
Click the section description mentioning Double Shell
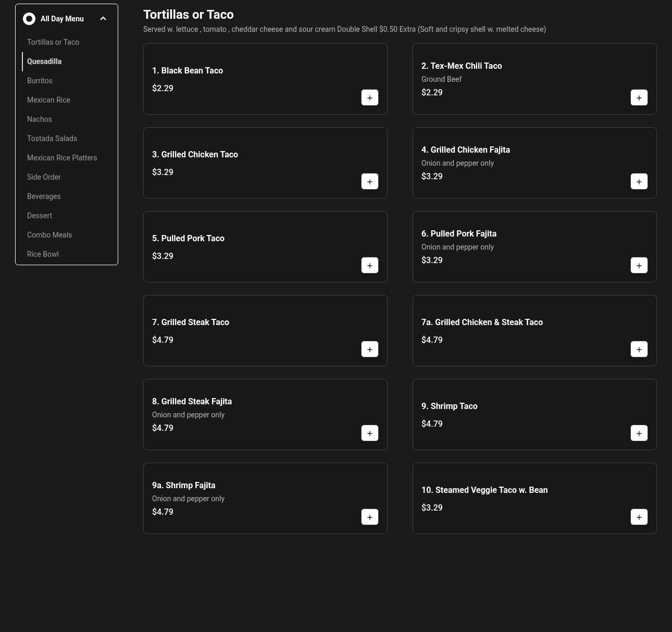(344, 29)
